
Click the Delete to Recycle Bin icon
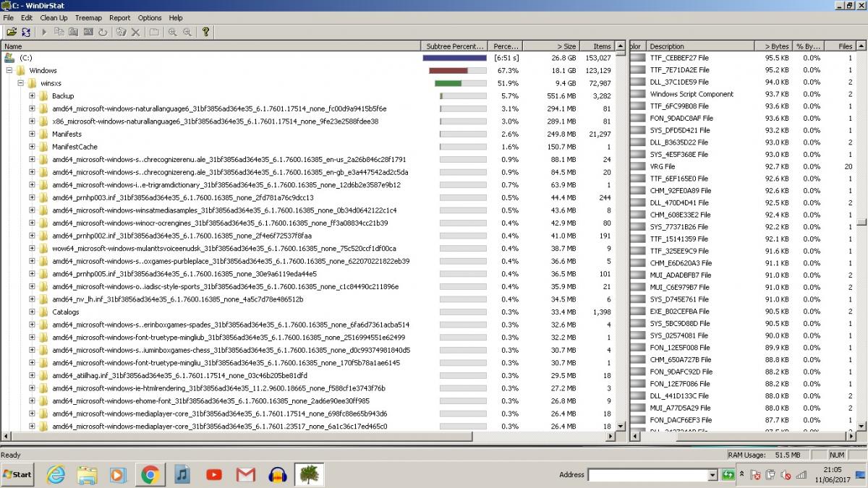click(x=121, y=32)
